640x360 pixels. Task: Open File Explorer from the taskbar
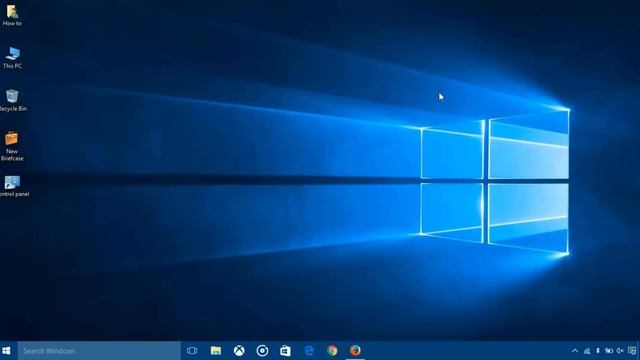(x=216, y=351)
